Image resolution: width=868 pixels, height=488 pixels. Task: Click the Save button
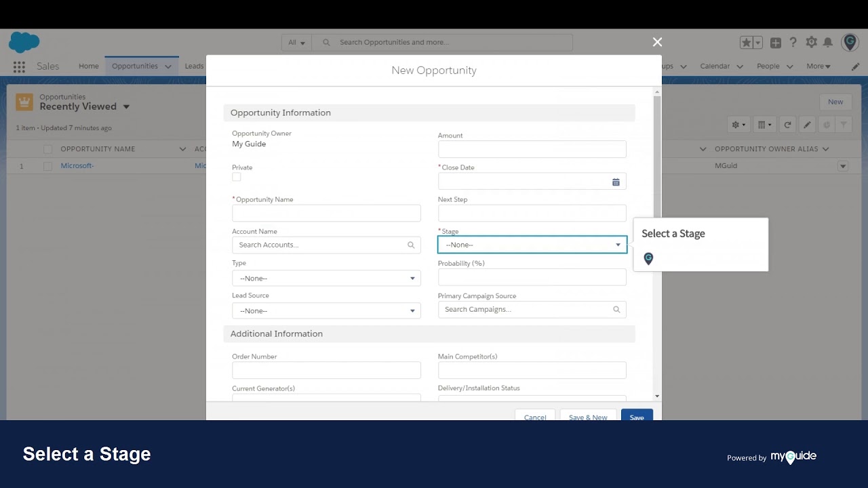pos(637,415)
